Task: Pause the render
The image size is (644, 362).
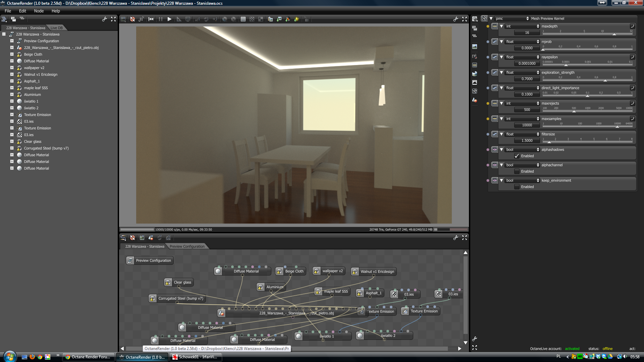Action: (160, 19)
